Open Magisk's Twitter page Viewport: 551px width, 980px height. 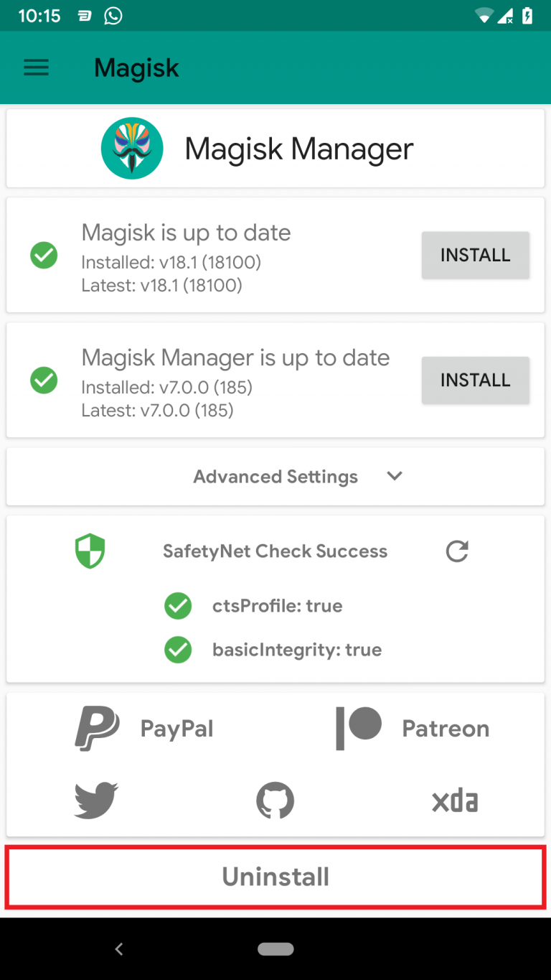95,800
